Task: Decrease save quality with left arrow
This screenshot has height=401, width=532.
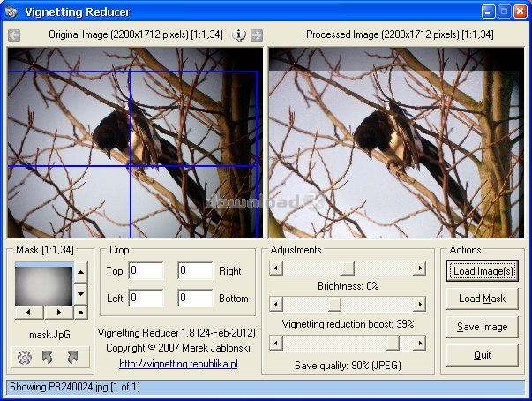Action: [276, 344]
